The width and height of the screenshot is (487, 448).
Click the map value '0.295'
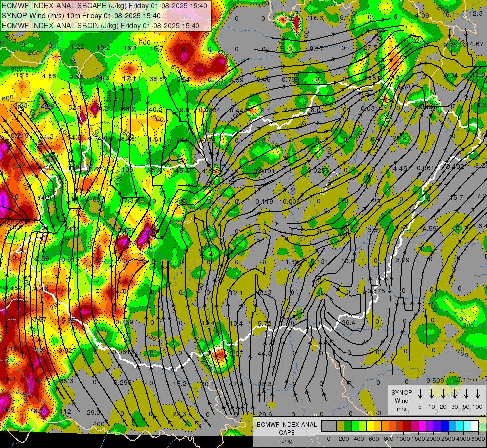(123, 383)
